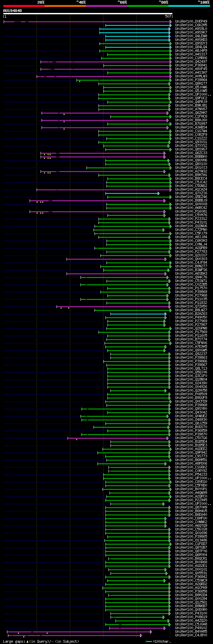Open UniRef100_P08509 entry

[x=191, y=394]
